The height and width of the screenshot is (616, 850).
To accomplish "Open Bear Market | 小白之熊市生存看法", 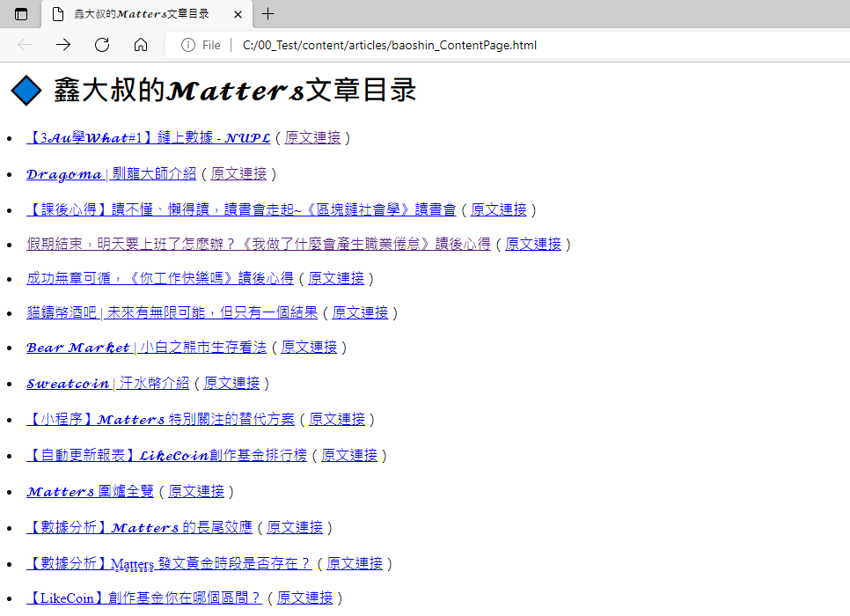I will pos(146,348).
